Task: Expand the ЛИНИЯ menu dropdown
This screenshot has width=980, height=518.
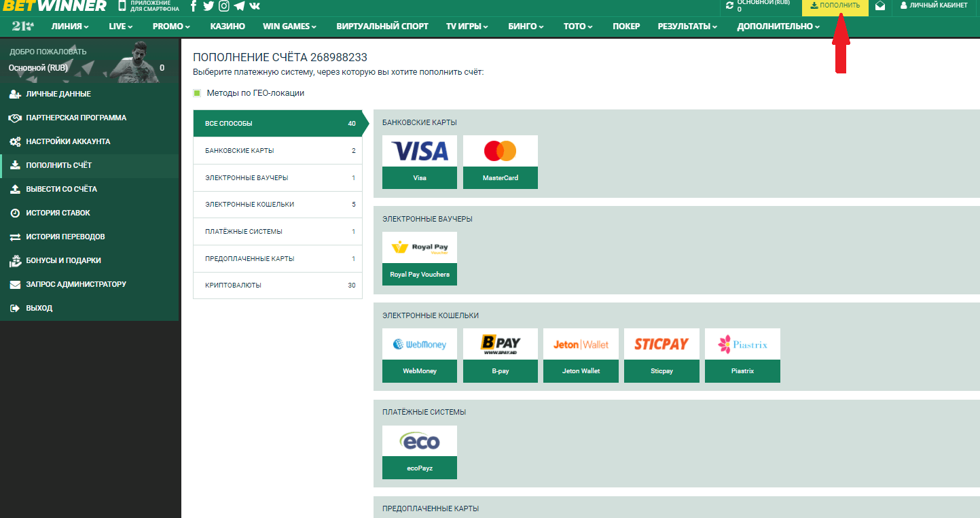Action: 71,27
